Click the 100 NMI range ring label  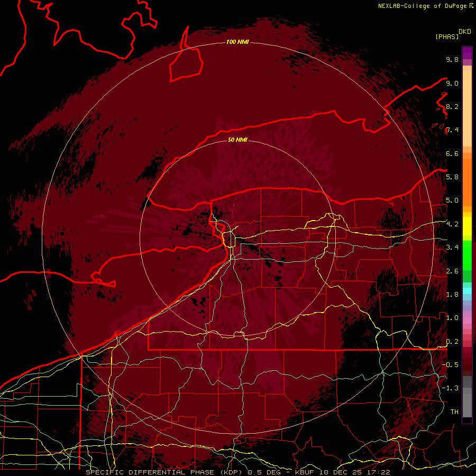point(237,42)
